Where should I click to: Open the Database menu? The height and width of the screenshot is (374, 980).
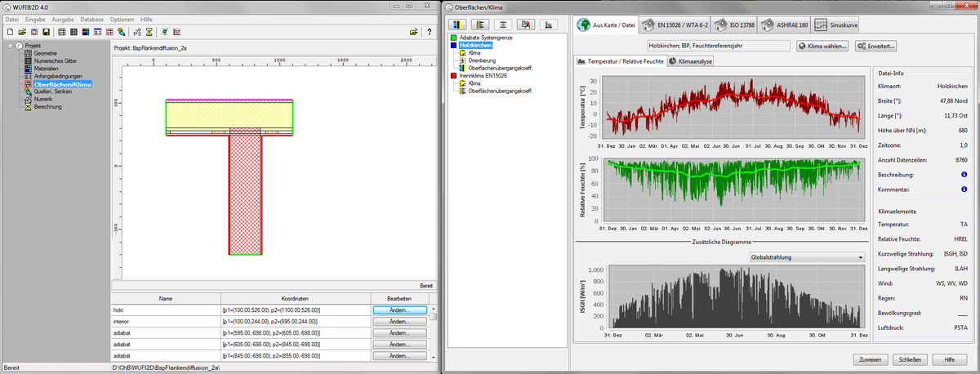click(x=92, y=19)
